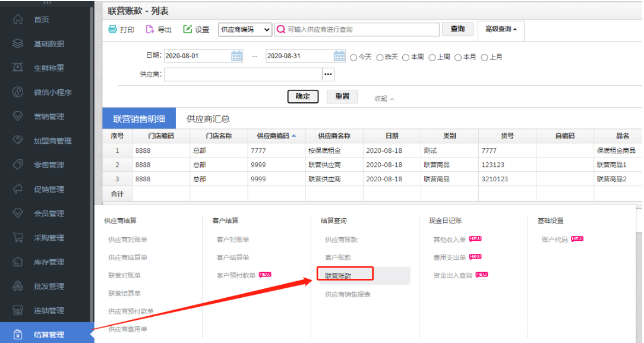Click the 供应商 text input field
Screen dimensions: 644x343
click(x=243, y=74)
